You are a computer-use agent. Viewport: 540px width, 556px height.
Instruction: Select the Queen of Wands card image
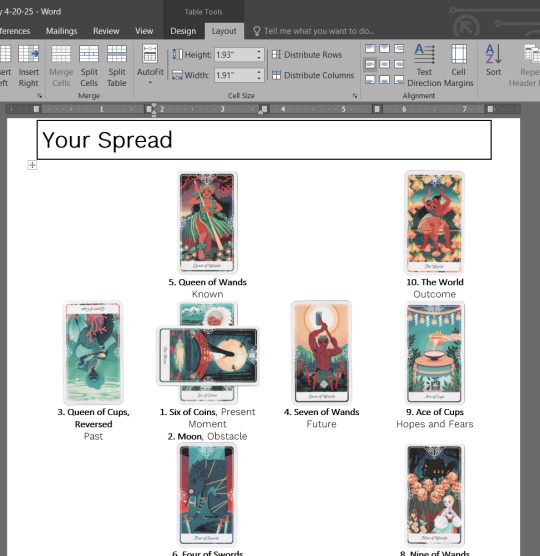(207, 222)
